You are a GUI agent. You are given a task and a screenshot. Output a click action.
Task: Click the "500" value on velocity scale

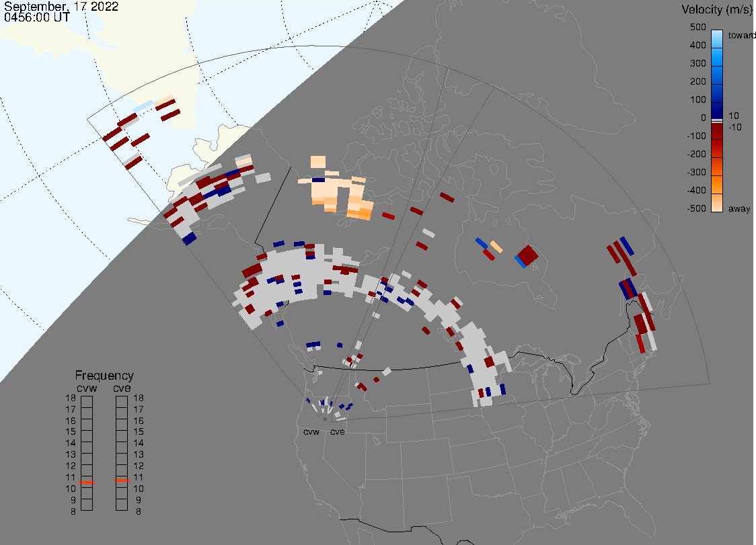[x=698, y=27]
